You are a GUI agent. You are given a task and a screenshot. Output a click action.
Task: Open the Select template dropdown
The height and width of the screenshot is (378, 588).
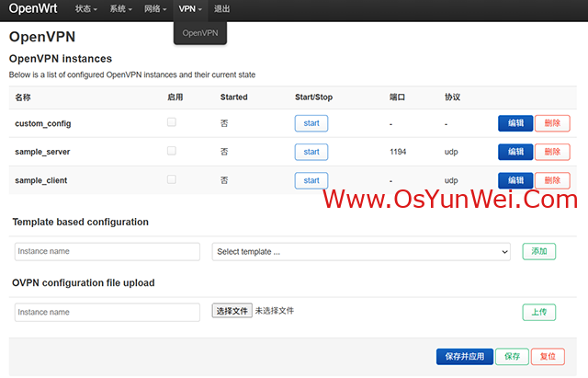point(361,252)
